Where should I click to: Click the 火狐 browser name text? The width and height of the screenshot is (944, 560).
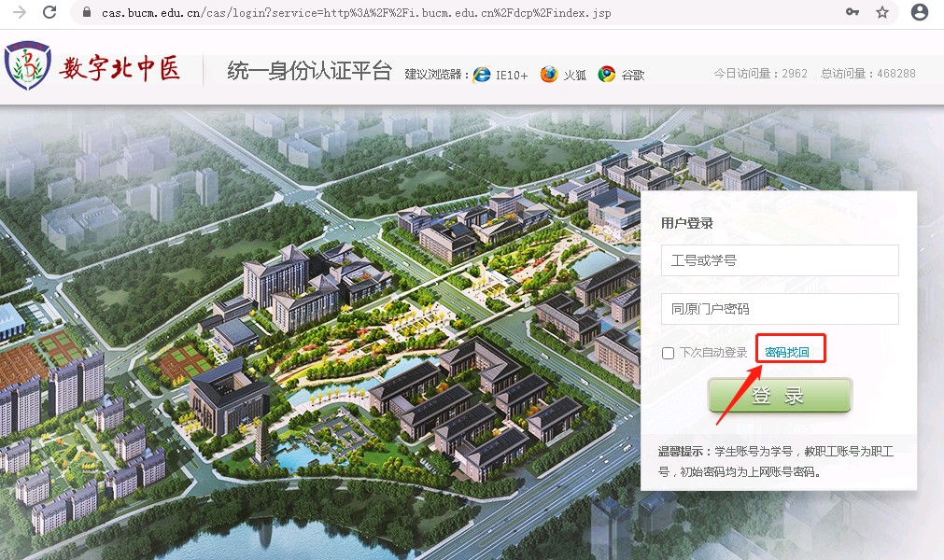[x=574, y=75]
